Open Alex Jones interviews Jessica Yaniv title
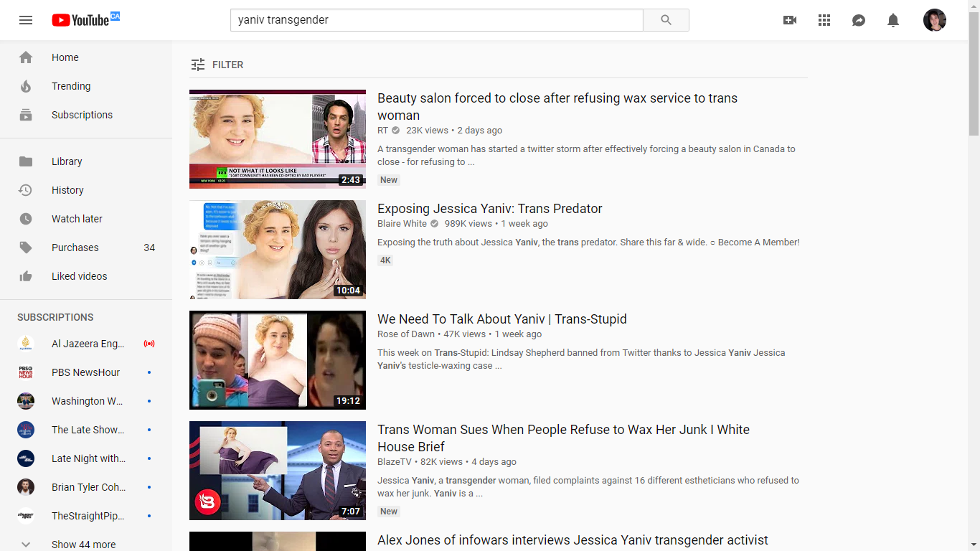This screenshot has height=551, width=980. point(573,540)
